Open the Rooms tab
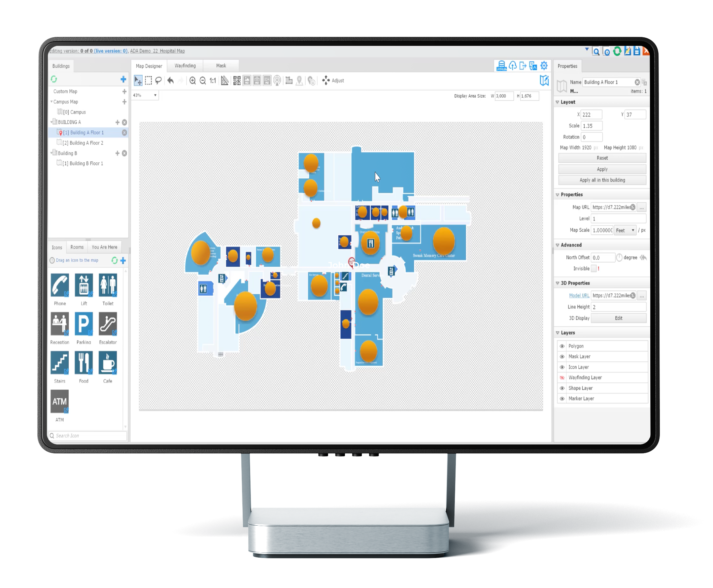 pos(77,247)
